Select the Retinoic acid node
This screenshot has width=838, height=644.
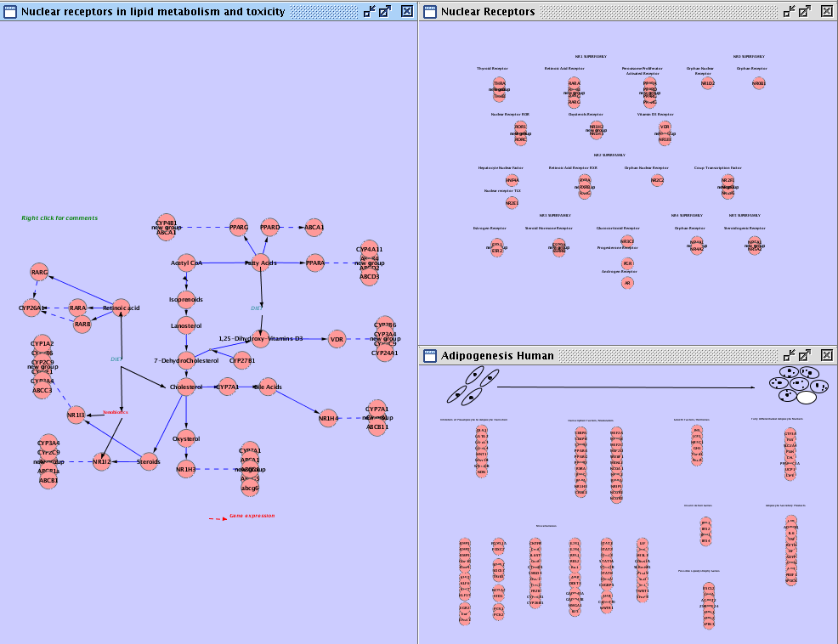122,308
